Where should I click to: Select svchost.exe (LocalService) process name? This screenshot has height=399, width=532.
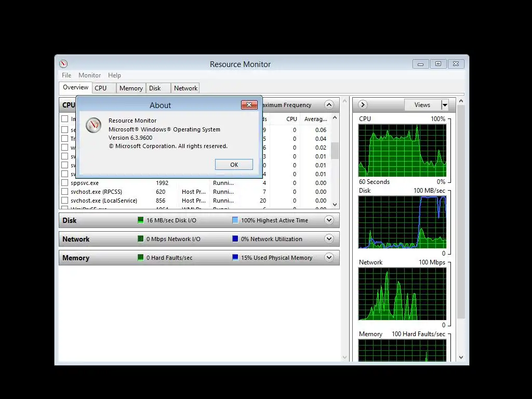point(104,201)
